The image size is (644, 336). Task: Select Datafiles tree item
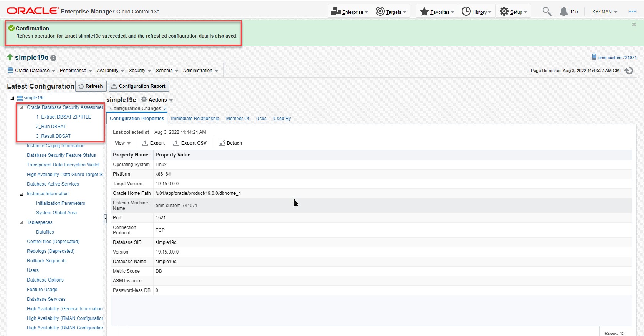(x=45, y=232)
